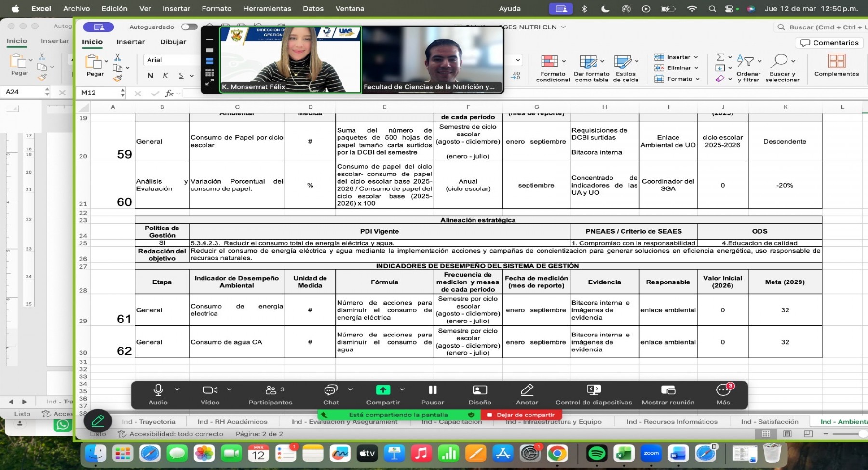
Task: Mute Audio in the Zoom toolbar
Action: point(158,389)
